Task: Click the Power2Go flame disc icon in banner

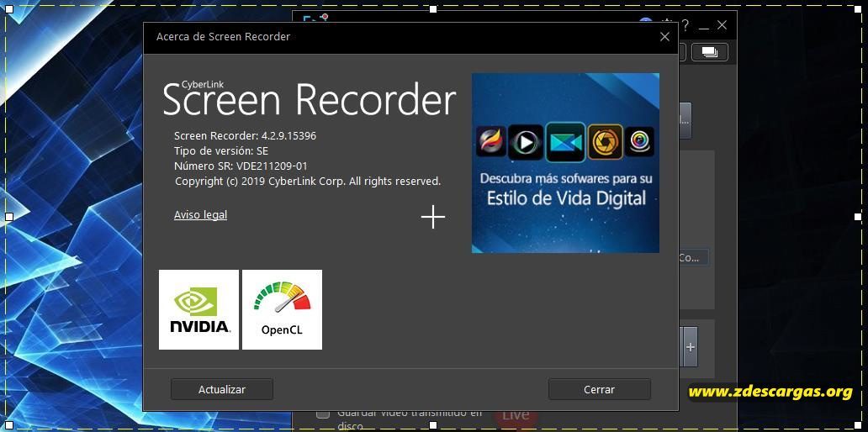Action: pyautogui.click(x=491, y=142)
